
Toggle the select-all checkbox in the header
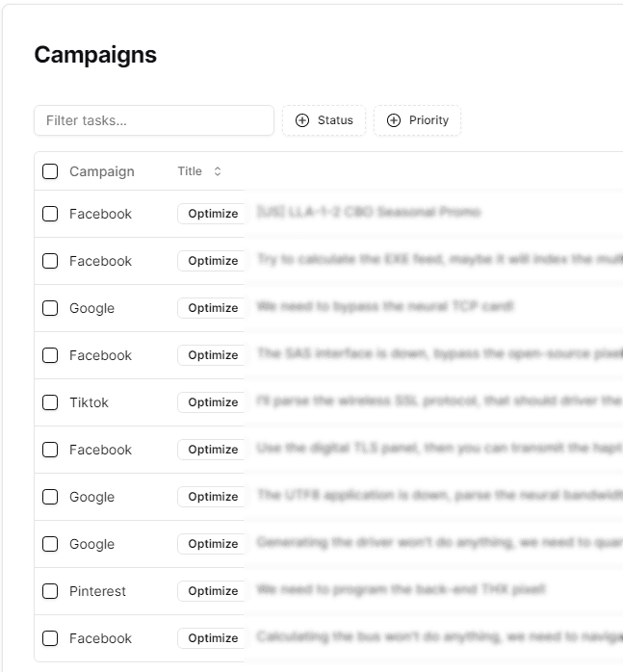50,171
